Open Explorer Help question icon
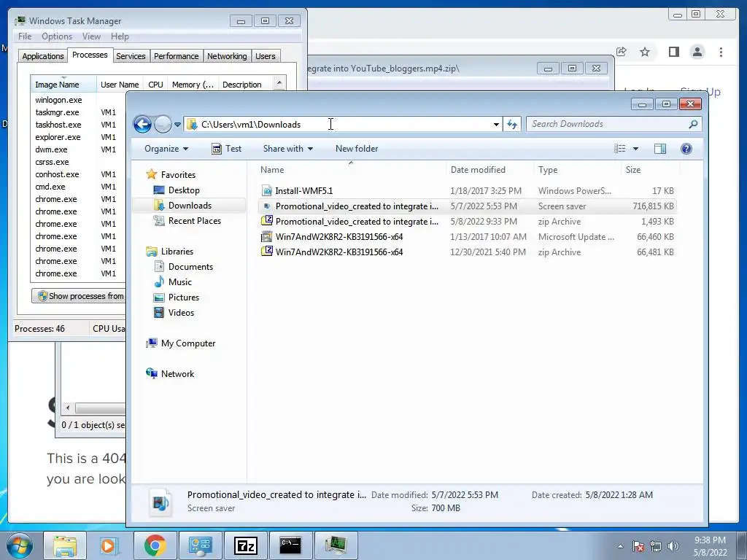The width and height of the screenshot is (747, 560). (686, 149)
